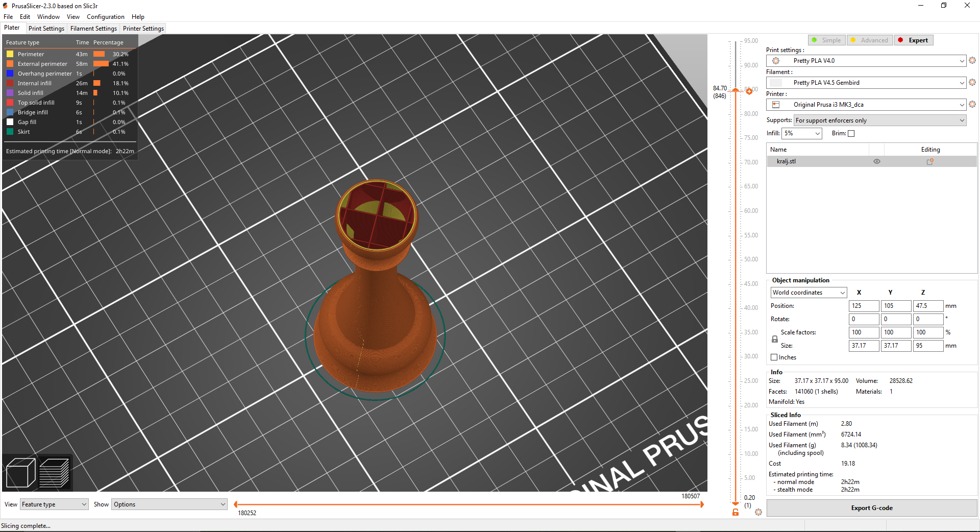This screenshot has width=980, height=532.
Task: Open the Help menu
Action: pyautogui.click(x=138, y=17)
